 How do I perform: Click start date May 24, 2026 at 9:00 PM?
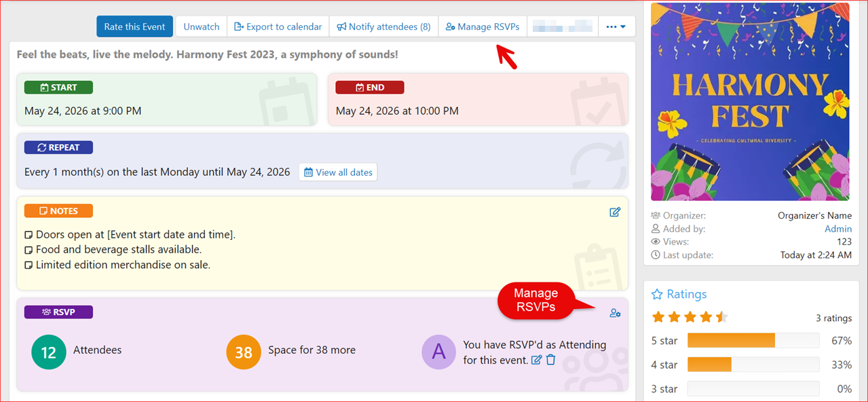click(x=83, y=111)
